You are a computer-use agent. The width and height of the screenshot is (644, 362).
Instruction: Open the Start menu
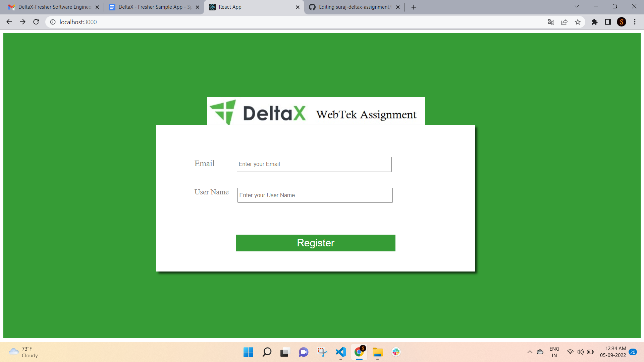248,352
